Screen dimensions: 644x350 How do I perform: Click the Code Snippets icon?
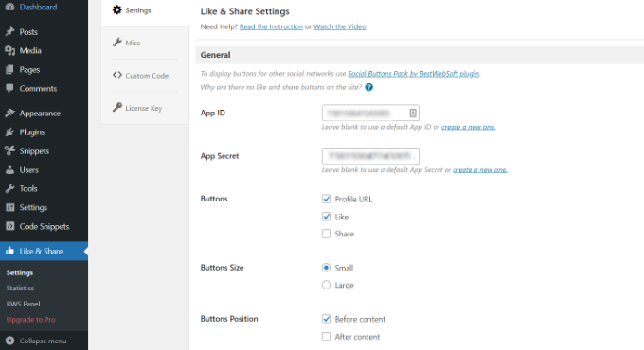click(x=9, y=226)
